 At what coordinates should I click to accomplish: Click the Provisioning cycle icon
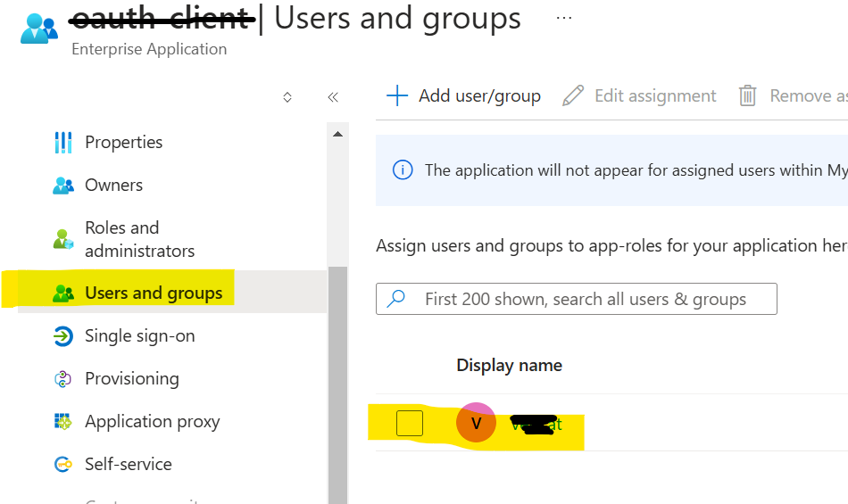[x=63, y=379]
